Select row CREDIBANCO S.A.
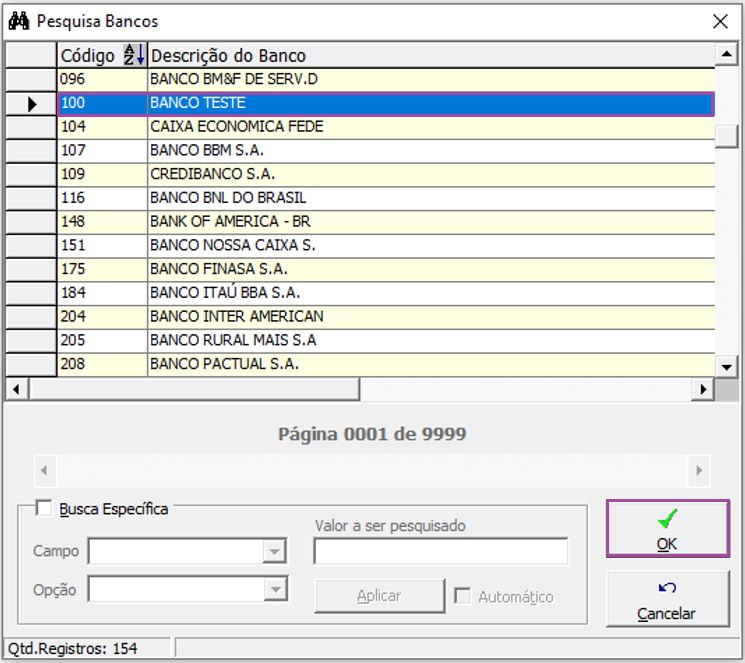Image resolution: width=745 pixels, height=663 pixels. coord(386,174)
